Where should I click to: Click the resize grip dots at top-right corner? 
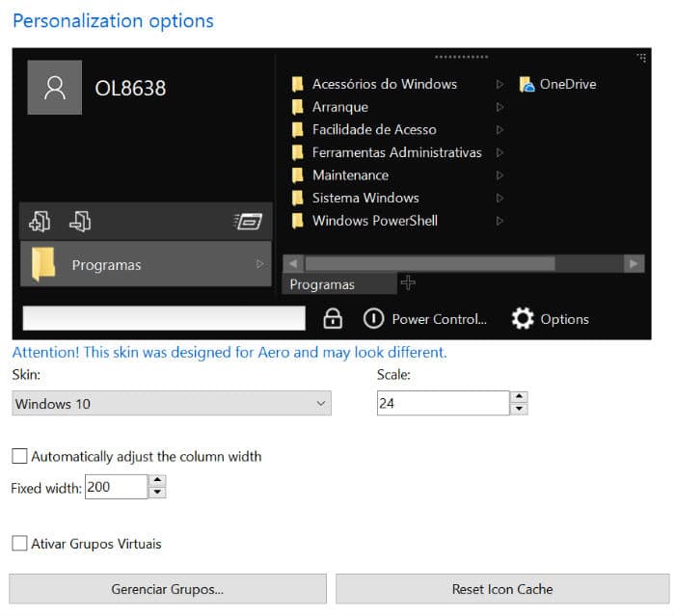pos(641,58)
